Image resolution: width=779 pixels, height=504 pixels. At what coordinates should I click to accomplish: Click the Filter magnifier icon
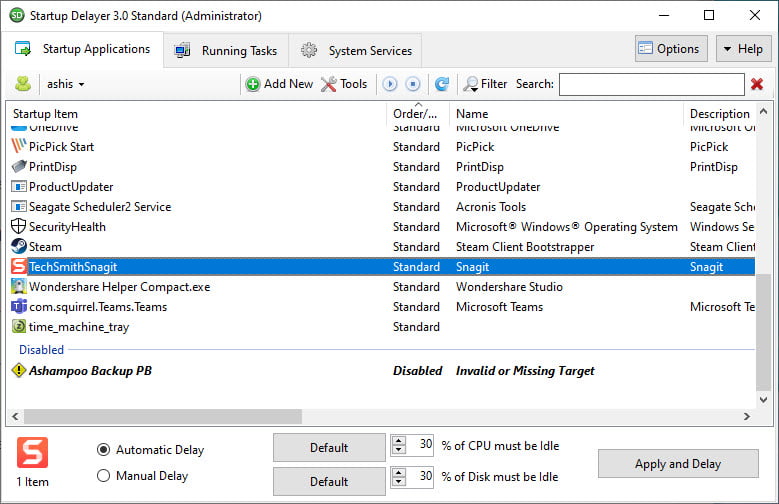pyautogui.click(x=470, y=84)
